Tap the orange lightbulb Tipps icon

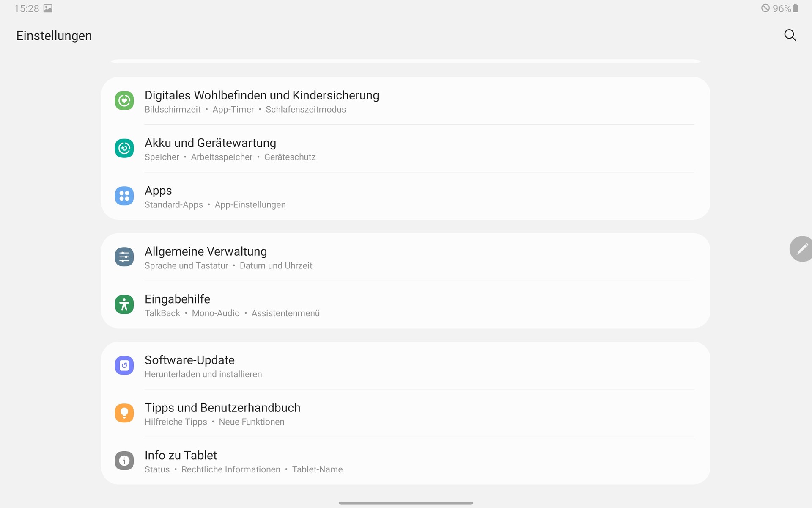[x=124, y=413]
